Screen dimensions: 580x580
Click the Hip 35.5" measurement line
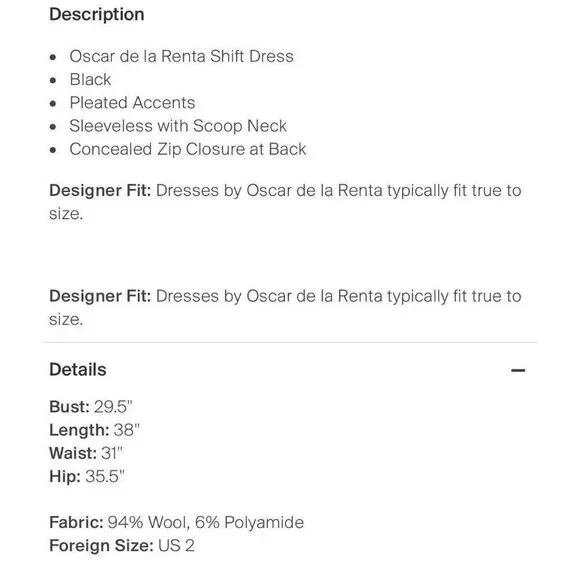87,476
